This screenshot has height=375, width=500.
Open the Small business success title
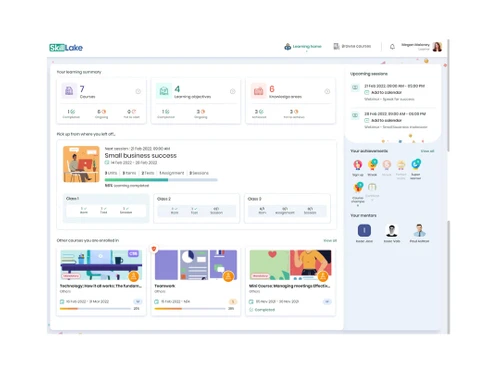[x=141, y=156]
